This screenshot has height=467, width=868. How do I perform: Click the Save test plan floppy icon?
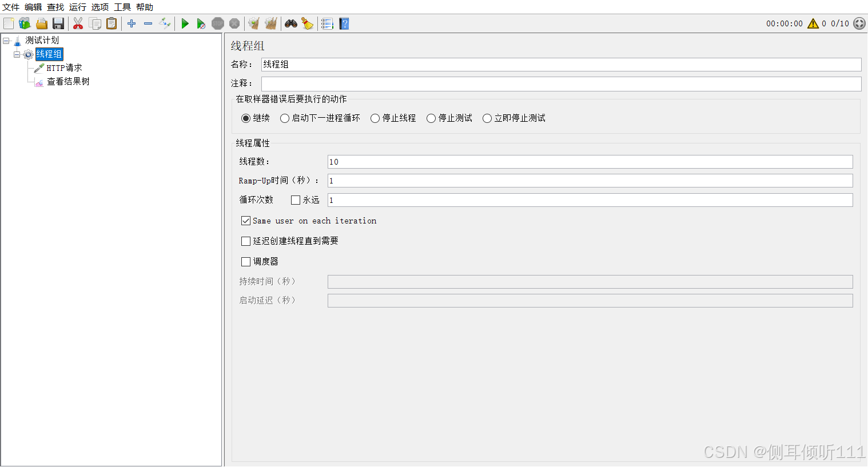tap(58, 23)
